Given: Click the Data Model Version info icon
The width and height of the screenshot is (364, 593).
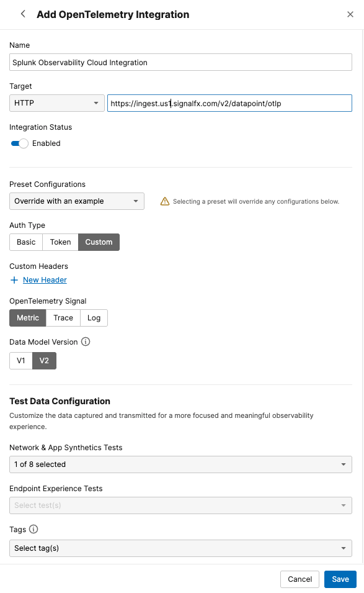Looking at the screenshot, I should tap(86, 342).
